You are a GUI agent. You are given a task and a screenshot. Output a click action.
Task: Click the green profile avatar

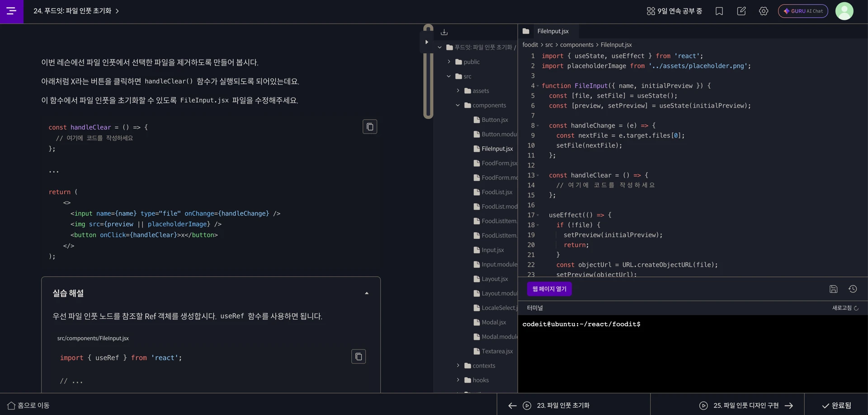(844, 11)
